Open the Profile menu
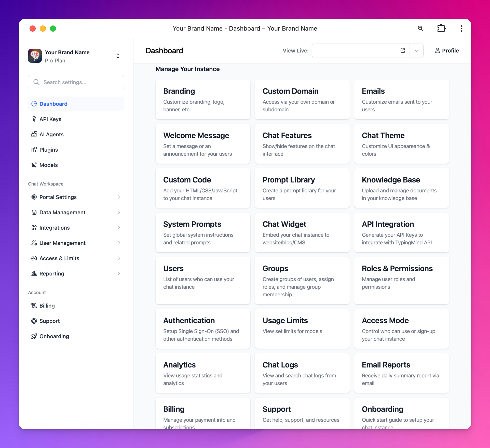The width and height of the screenshot is (490, 448). tap(447, 50)
